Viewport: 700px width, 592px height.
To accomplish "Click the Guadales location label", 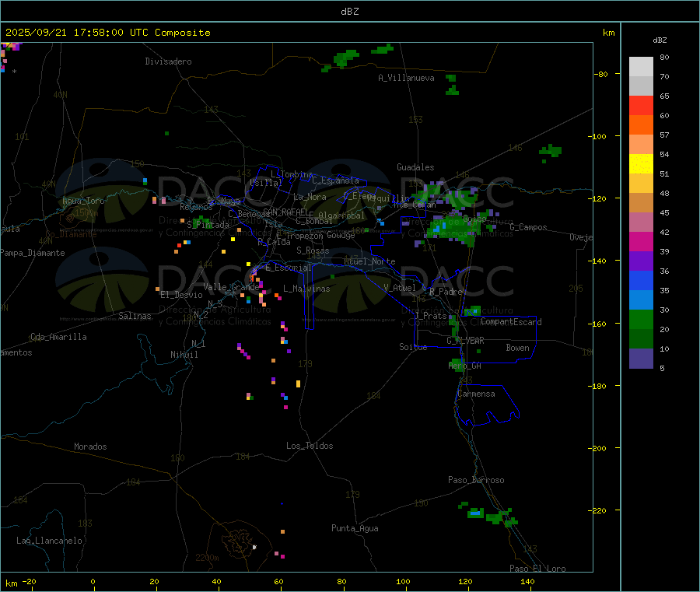I will tap(415, 167).
